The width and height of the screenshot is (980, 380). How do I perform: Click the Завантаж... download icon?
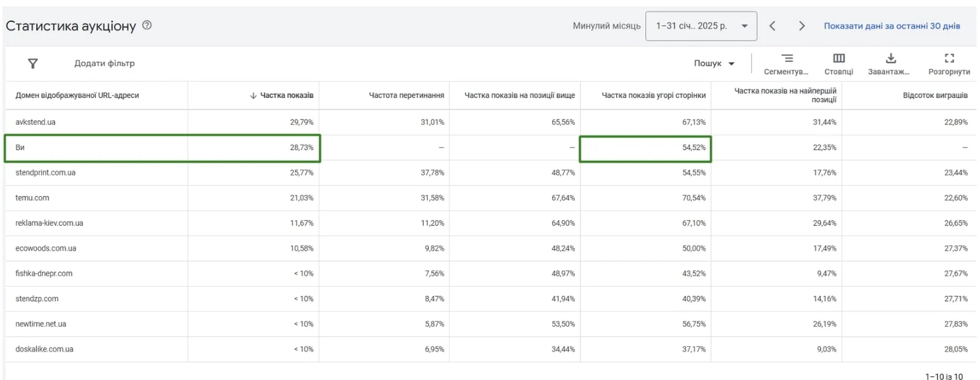(x=891, y=64)
